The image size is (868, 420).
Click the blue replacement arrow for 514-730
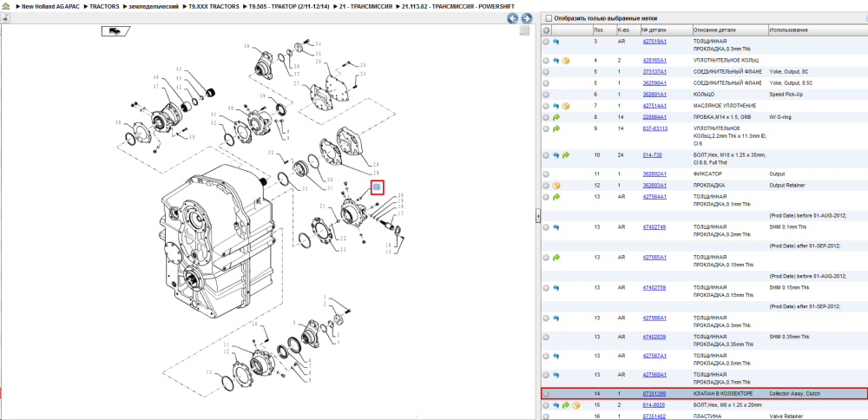pos(556,155)
